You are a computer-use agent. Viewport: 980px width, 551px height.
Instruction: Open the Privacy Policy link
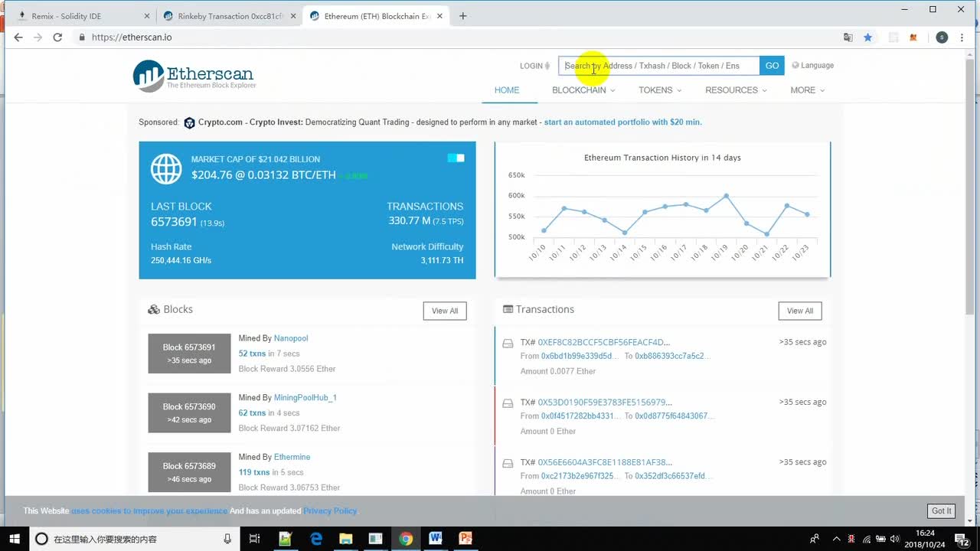(330, 510)
